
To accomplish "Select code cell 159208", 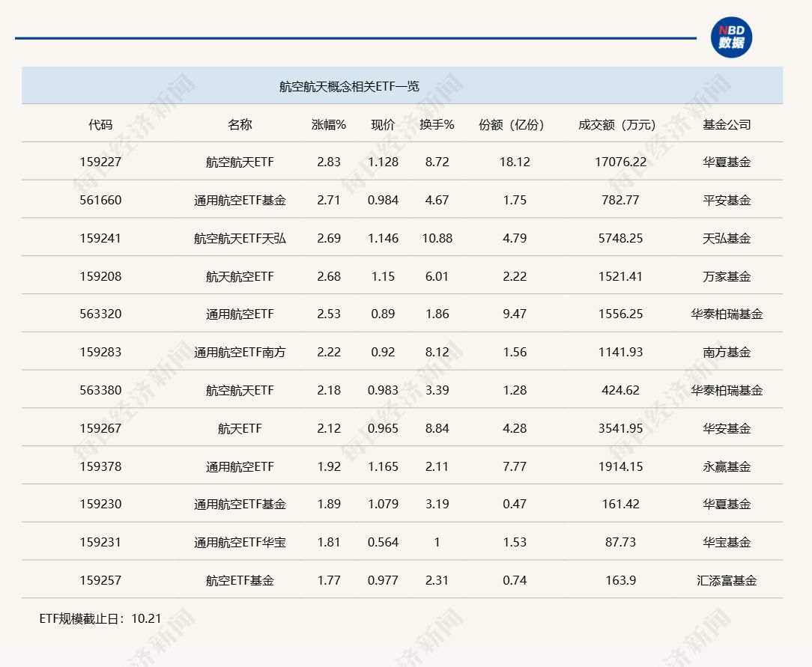I will tap(100, 276).
